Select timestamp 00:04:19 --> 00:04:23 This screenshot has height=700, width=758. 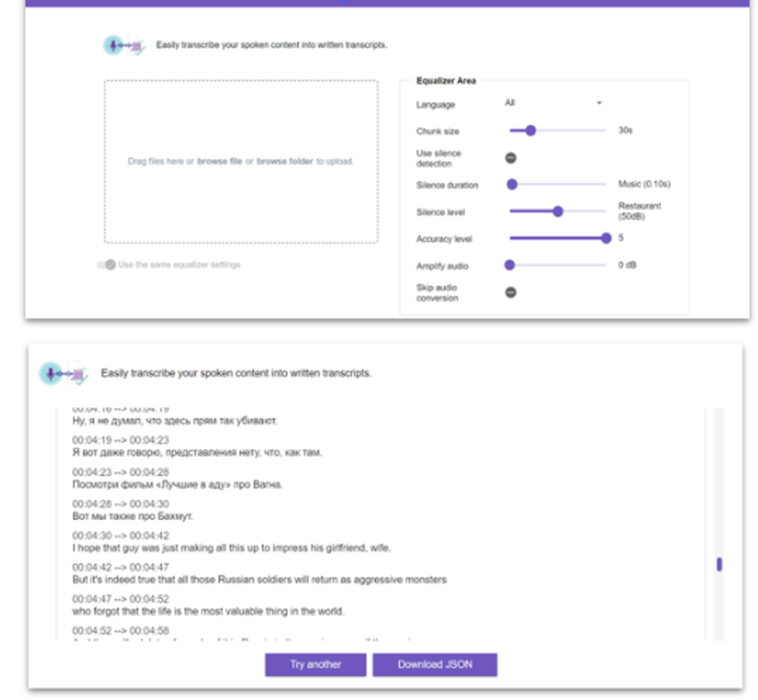[x=121, y=440]
